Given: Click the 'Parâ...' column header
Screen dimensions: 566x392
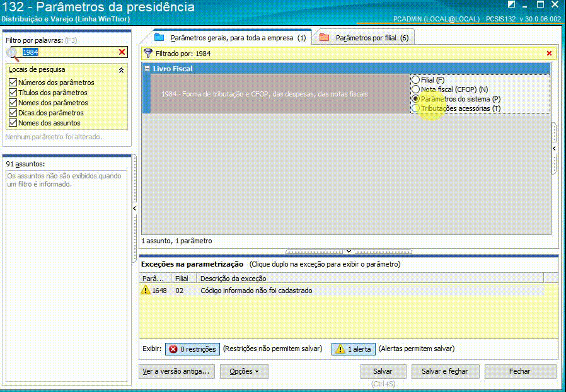Looking at the screenshot, I should [x=154, y=279].
